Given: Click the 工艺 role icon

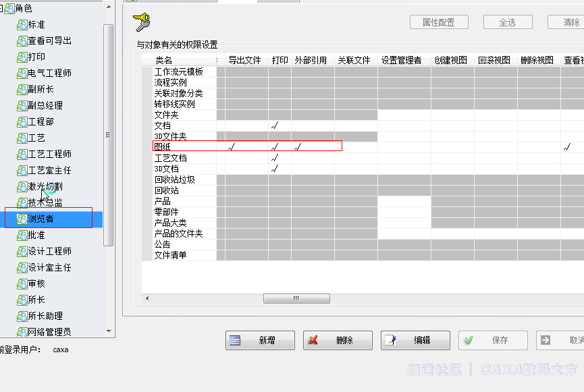Looking at the screenshot, I should tap(22, 138).
